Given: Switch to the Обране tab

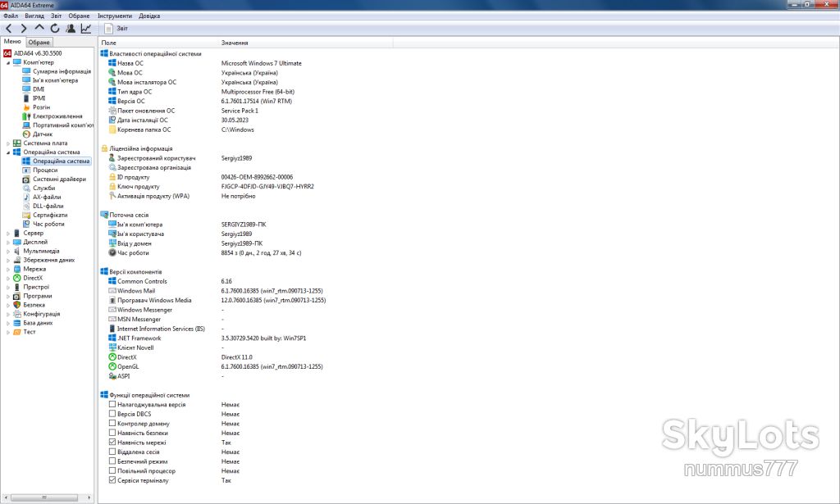Looking at the screenshot, I should (39, 43).
